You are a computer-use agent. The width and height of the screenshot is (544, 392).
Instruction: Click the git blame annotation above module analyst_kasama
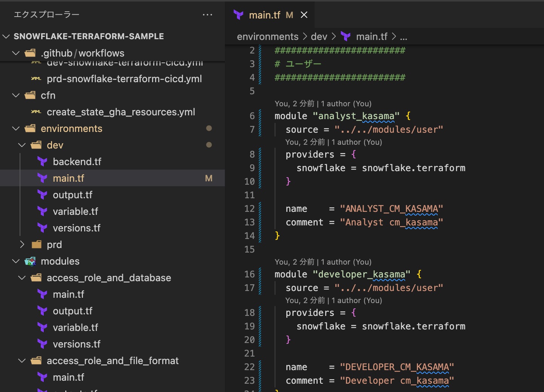[323, 104]
